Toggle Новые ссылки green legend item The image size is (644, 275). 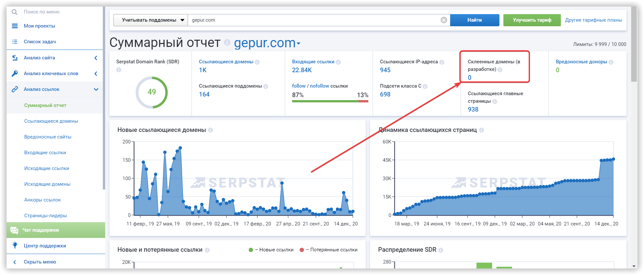click(271, 250)
